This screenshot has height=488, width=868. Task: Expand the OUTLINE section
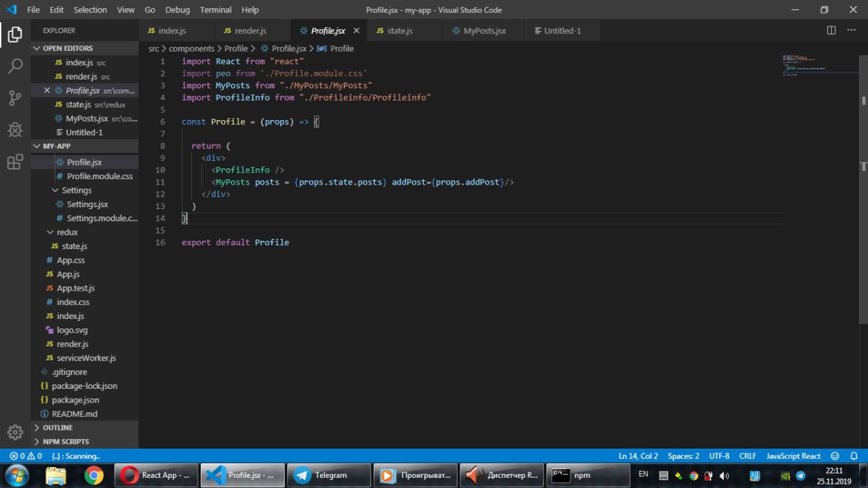[x=58, y=428]
